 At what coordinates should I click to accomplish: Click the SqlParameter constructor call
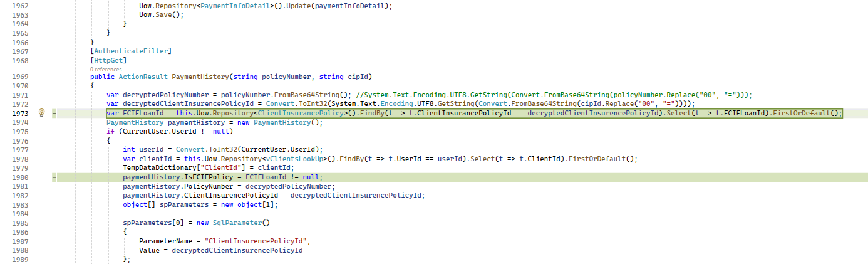coord(240,223)
